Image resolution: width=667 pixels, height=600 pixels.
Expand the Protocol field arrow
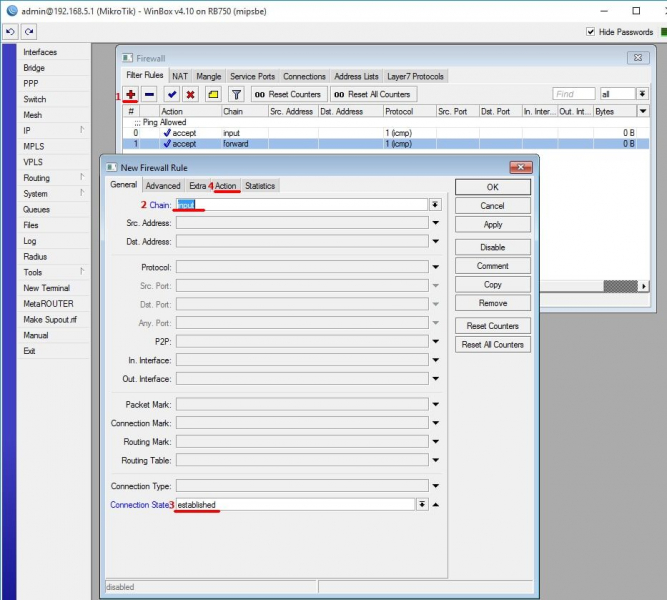(x=435, y=267)
